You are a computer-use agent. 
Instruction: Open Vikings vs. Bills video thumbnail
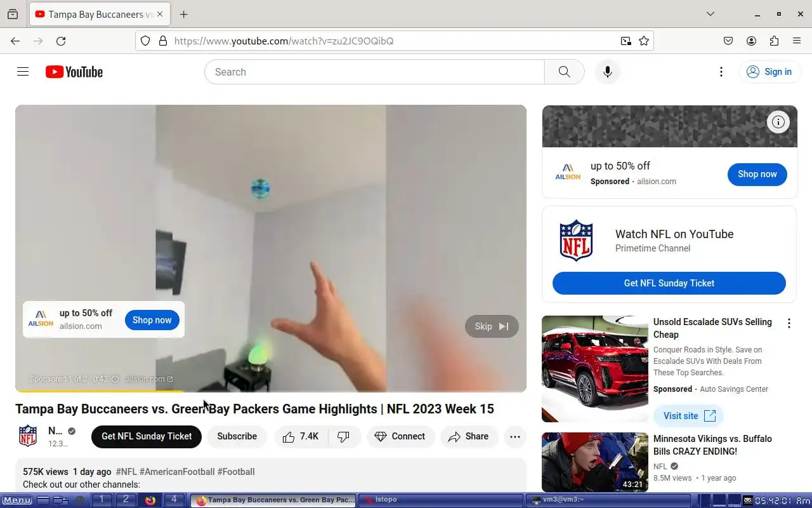pyautogui.click(x=595, y=462)
